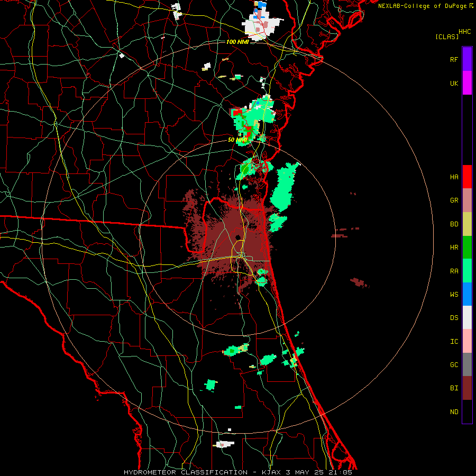
Task: Click the 'GC' legend label
Action: click(x=454, y=365)
